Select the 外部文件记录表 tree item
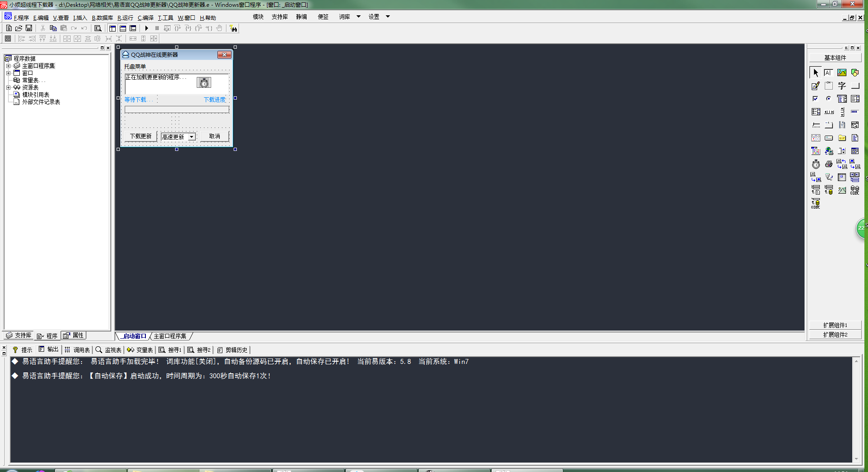Viewport: 868px width, 472px height. (x=41, y=102)
